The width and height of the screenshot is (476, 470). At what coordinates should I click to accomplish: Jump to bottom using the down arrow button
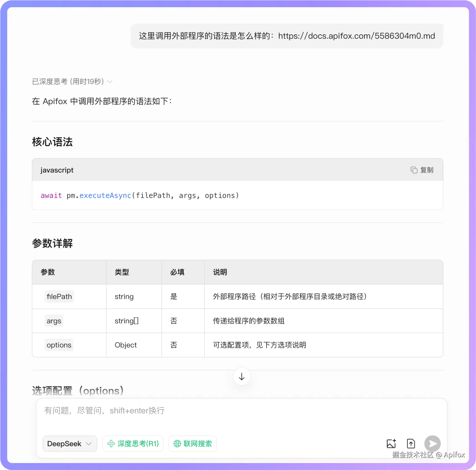[242, 377]
